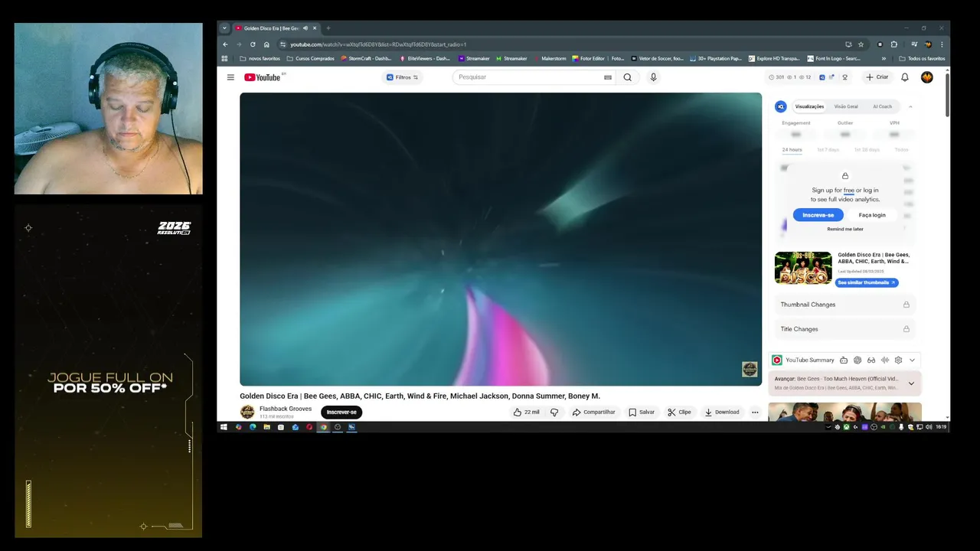
Task: Open the YouTube guide hamburger menu
Action: 230,77
